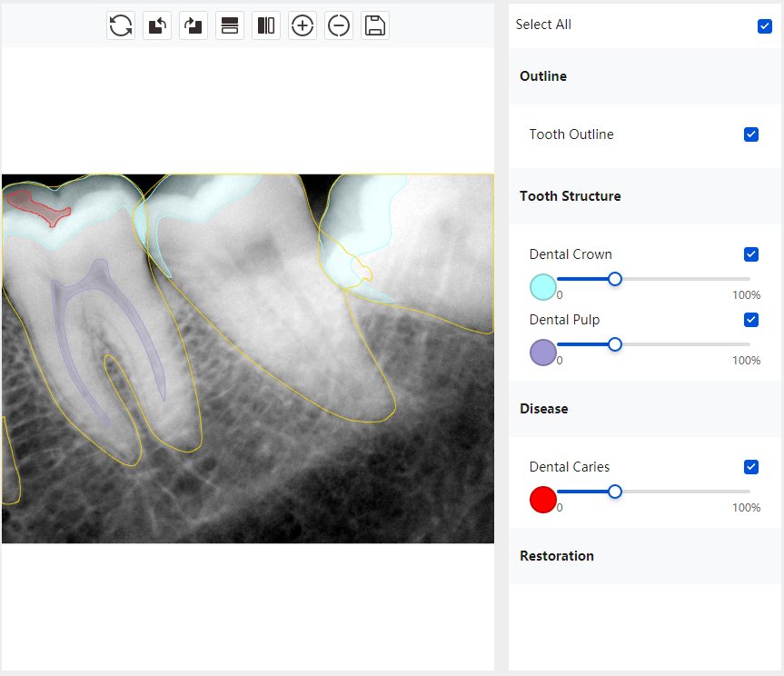The width and height of the screenshot is (784, 676).
Task: Click the Dental Pulp opacity slider handle
Action: point(615,344)
